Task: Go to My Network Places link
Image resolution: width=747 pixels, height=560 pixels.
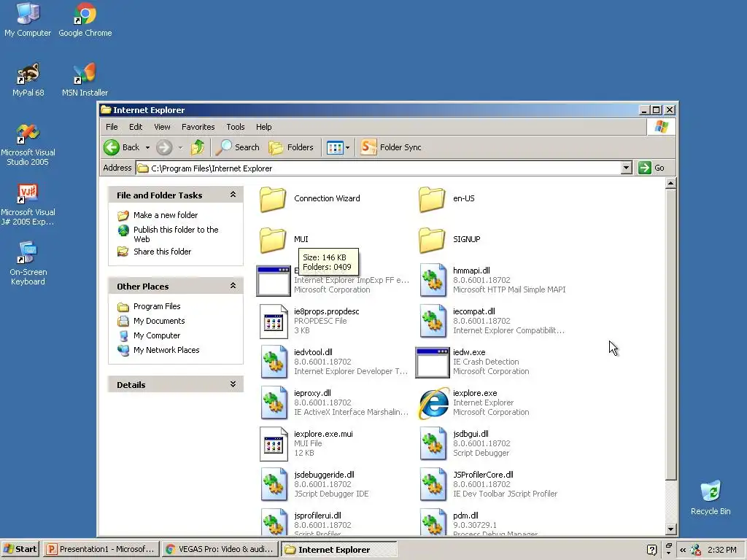Action: [166, 350]
